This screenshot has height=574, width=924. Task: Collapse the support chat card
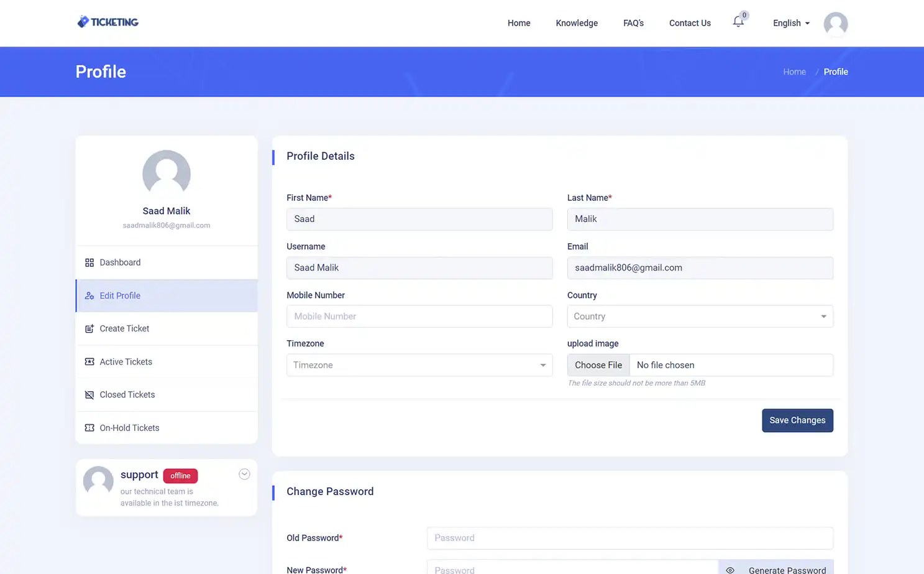(244, 473)
